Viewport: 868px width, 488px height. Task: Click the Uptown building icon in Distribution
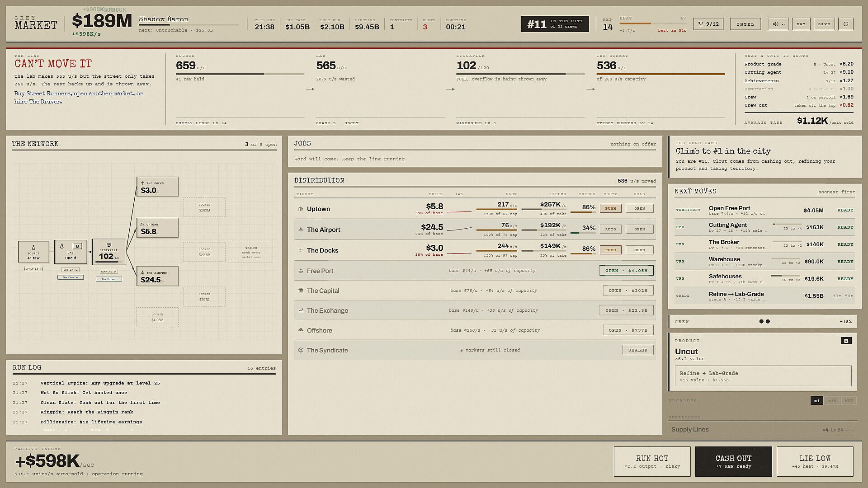point(301,209)
